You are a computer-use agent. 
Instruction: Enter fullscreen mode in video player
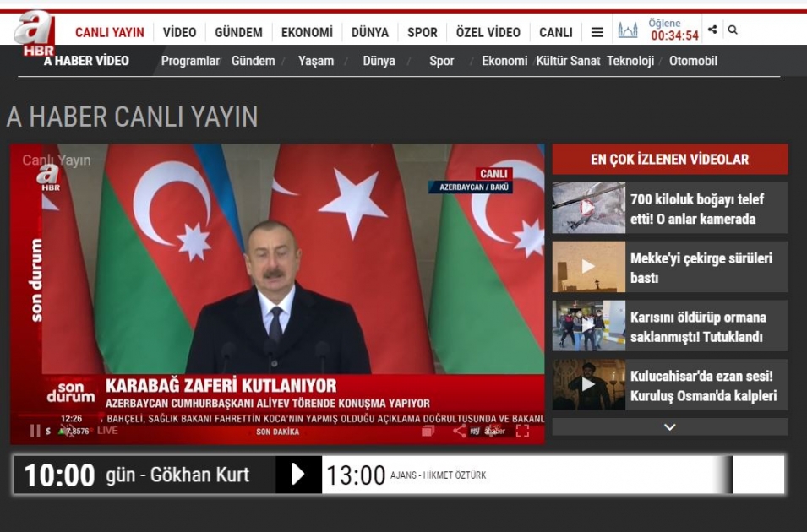[x=522, y=432]
